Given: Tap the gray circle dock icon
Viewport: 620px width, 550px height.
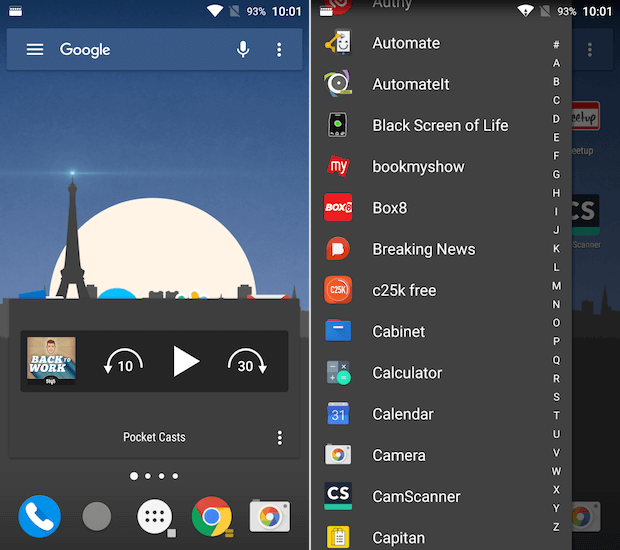Looking at the screenshot, I should click(96, 516).
